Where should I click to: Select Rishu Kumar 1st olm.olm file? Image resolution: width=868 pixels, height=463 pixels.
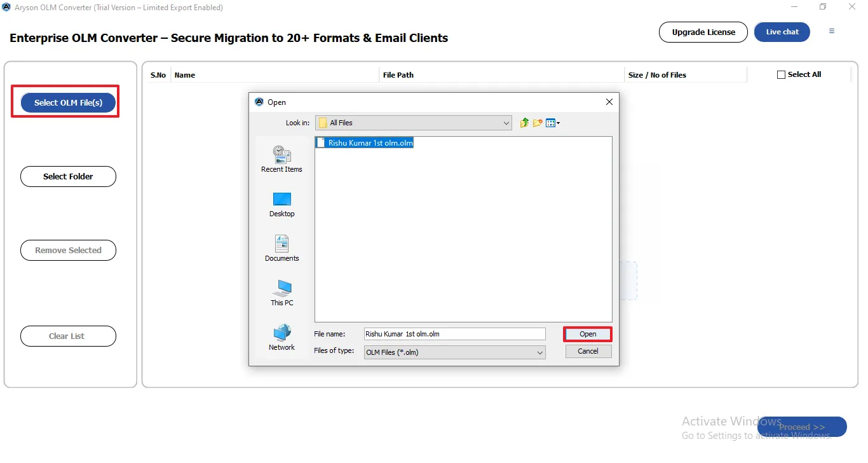tap(365, 143)
